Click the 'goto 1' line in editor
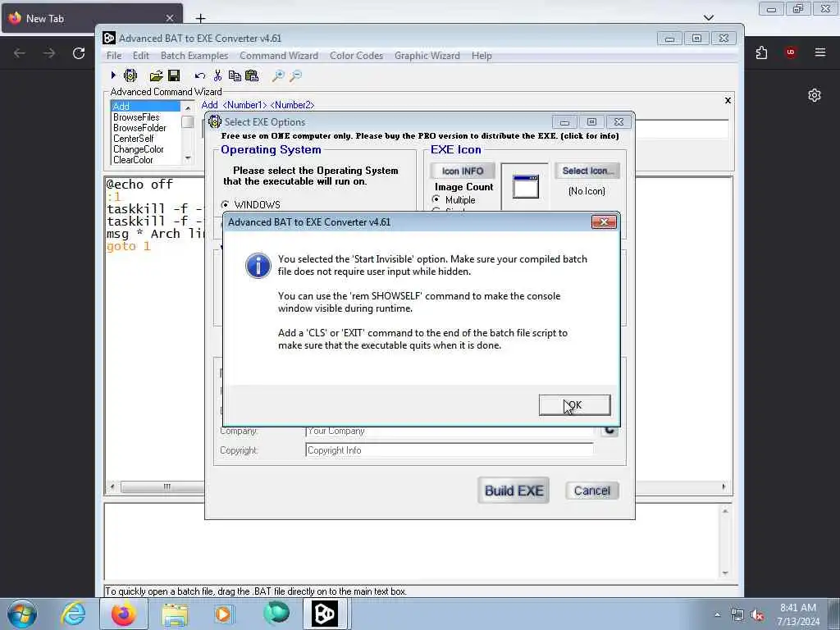Image resolution: width=840 pixels, height=630 pixels. pos(129,246)
